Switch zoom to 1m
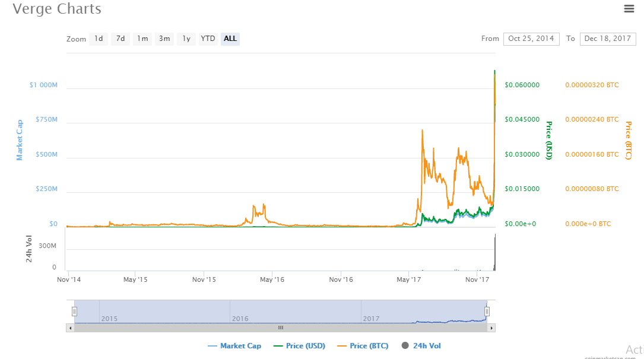 [142, 39]
